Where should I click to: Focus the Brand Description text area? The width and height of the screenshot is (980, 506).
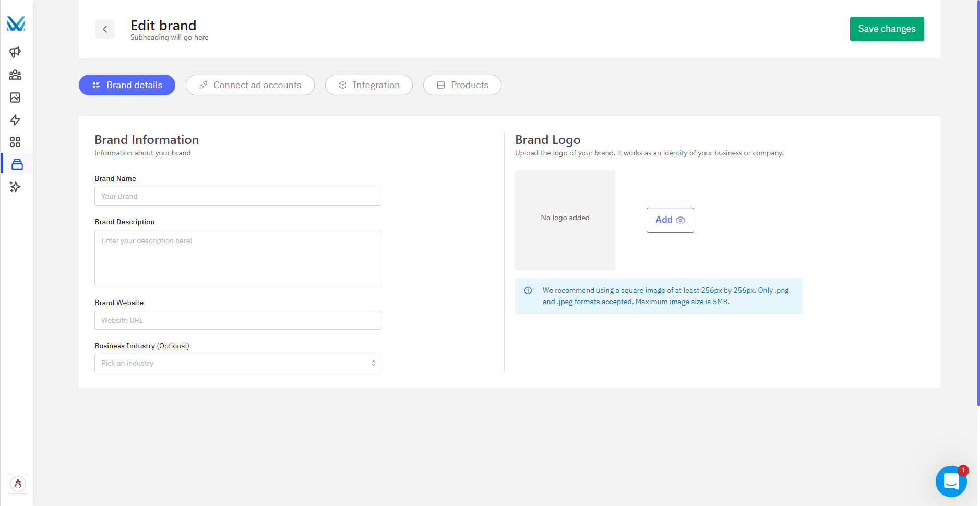[238, 258]
